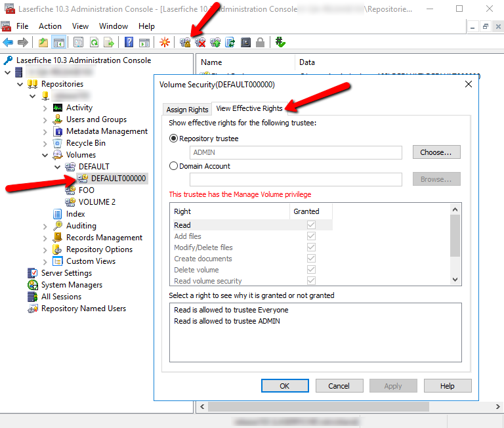Open the blue question-mark Help icon
Image resolution: width=504 pixels, height=428 pixels.
click(x=129, y=42)
